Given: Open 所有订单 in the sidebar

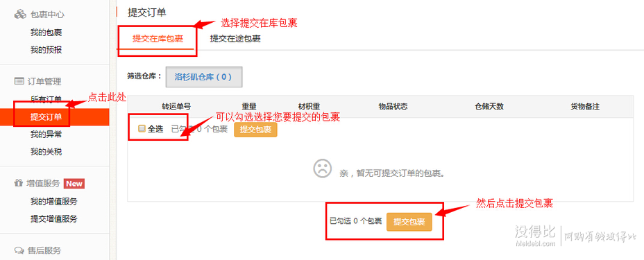Looking at the screenshot, I should coord(46,99).
